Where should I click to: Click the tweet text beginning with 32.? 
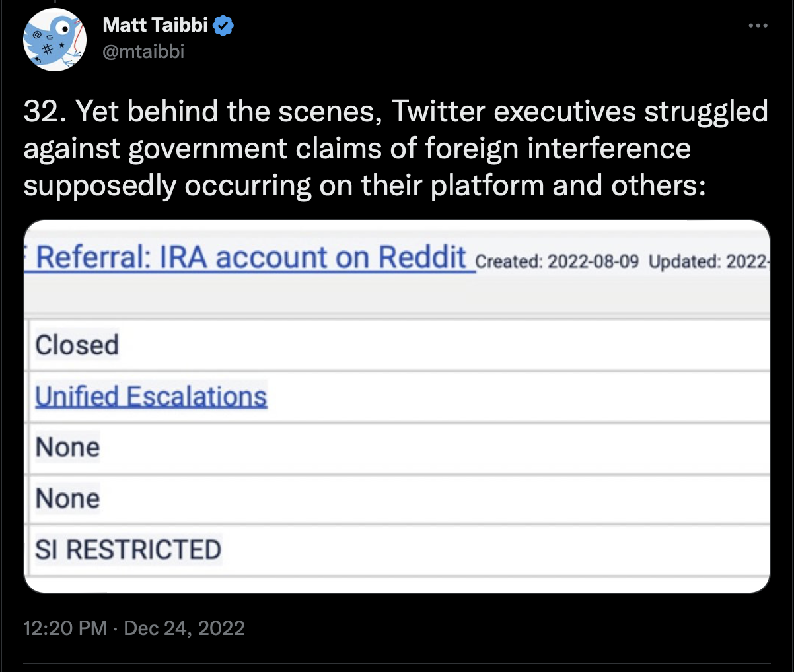point(396,149)
